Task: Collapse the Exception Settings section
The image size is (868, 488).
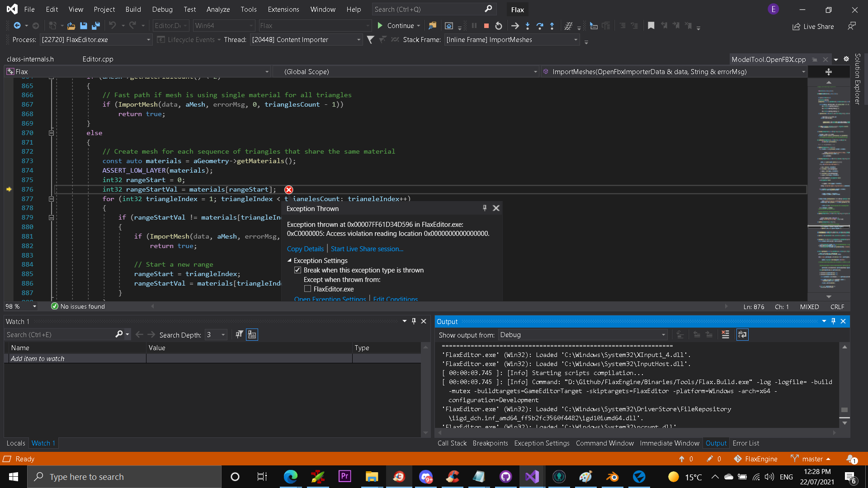Action: (x=290, y=260)
